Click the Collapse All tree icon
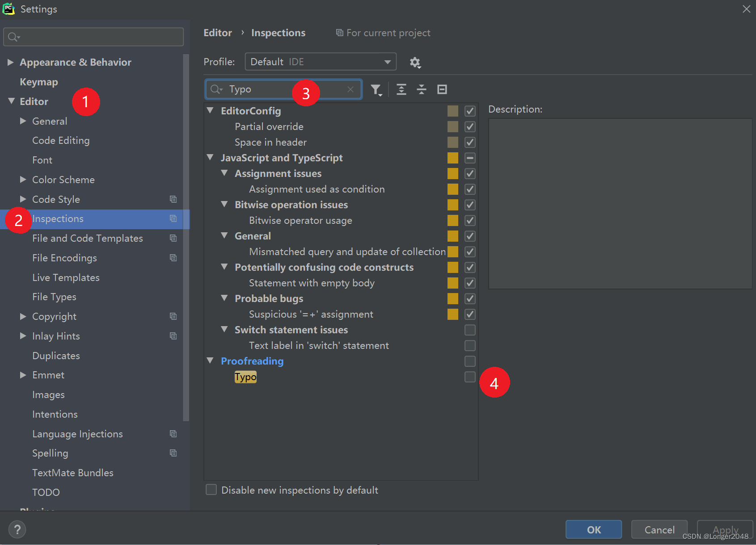 coord(422,89)
